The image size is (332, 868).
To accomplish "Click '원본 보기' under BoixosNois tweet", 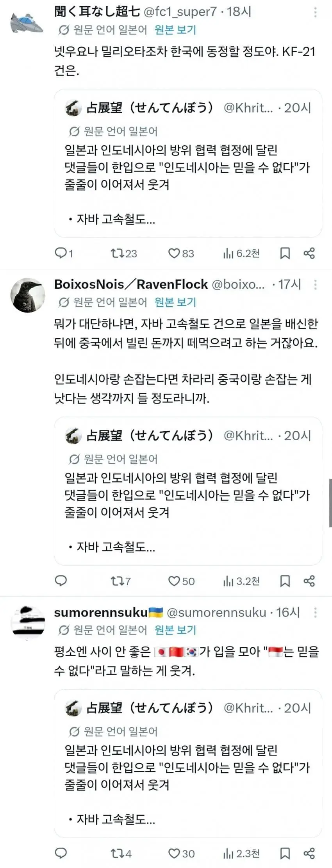I will click(x=175, y=302).
